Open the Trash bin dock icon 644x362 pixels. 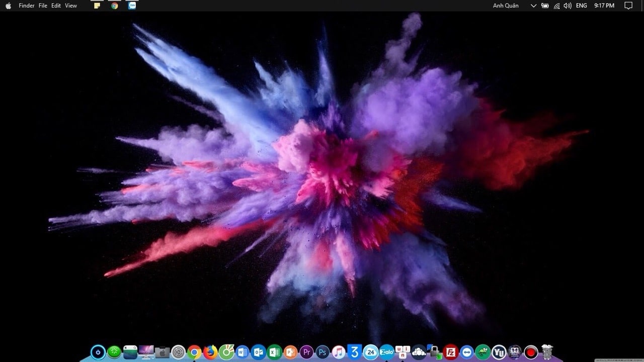tap(547, 352)
